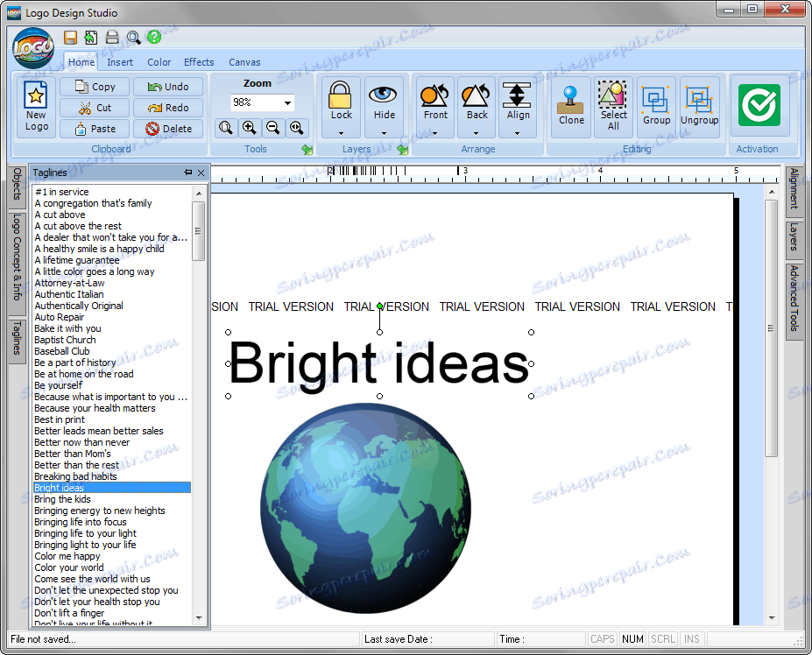Switch to the Home ribbon tab
812x655 pixels.
[81, 62]
